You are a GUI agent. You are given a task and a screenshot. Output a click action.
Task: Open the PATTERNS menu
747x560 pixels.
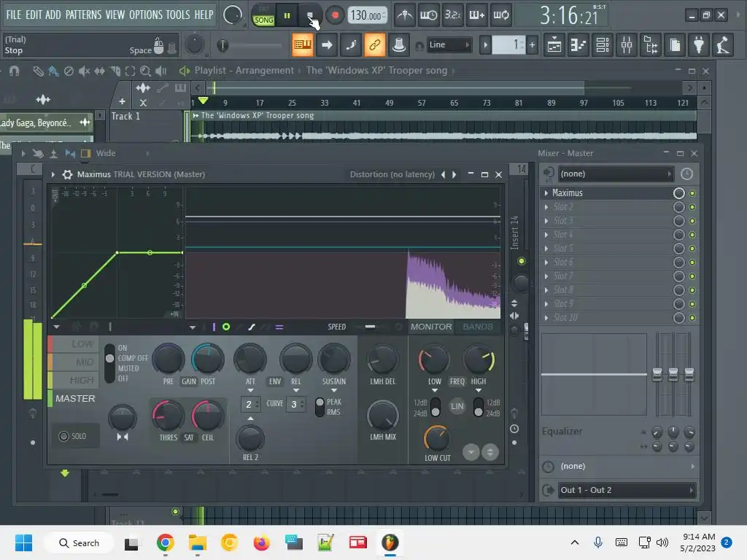point(83,15)
